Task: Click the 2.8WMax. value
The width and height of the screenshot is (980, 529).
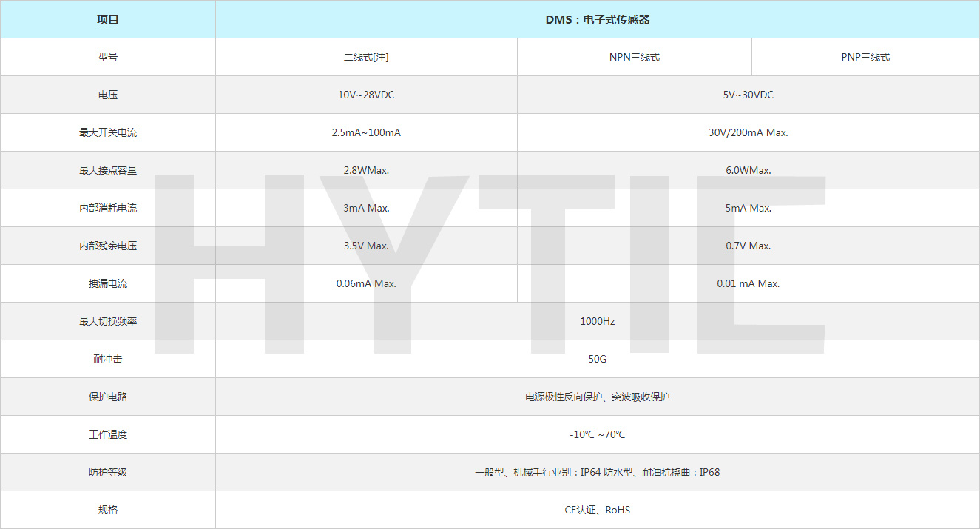Action: pyautogui.click(x=366, y=170)
